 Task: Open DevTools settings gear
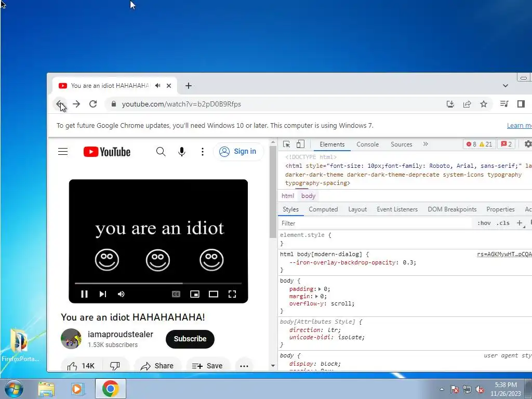click(x=528, y=144)
